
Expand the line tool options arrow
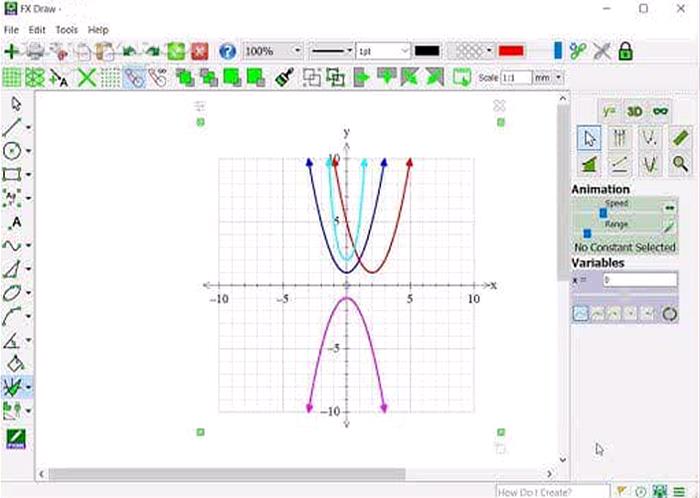pos(29,128)
